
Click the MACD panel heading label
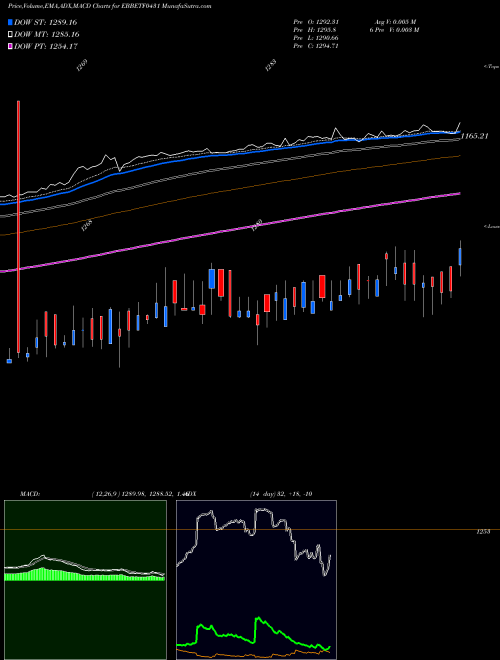pos(29,494)
